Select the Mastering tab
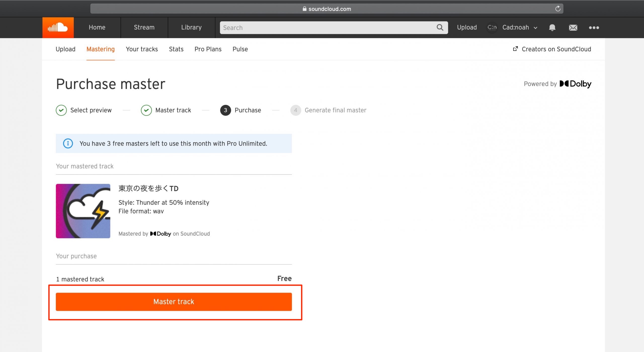The image size is (644, 352). pyautogui.click(x=101, y=49)
